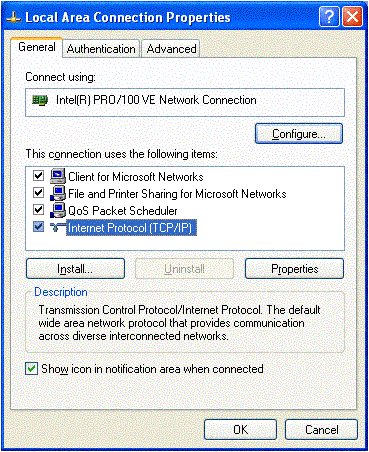369x452 pixels.
Task: Click the QoS Packet Scheduler icon
Action: click(x=58, y=210)
